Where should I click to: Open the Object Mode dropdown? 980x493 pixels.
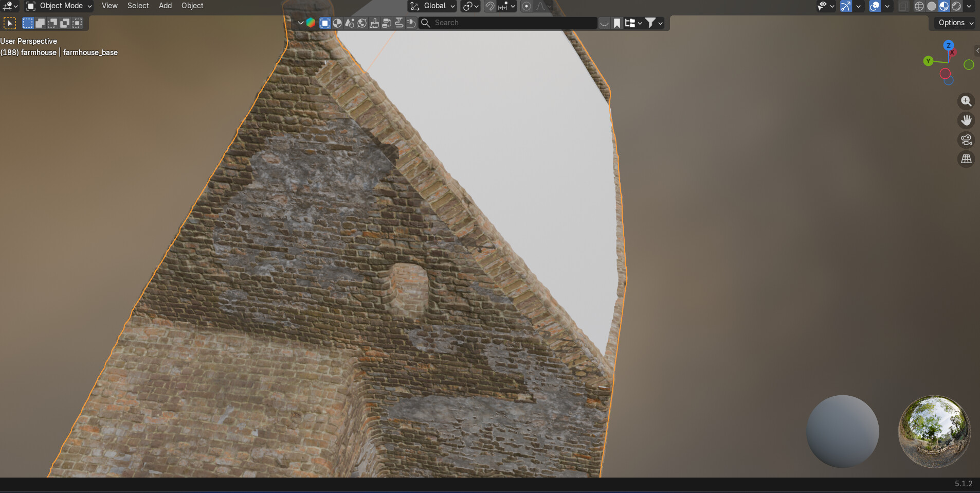tap(59, 6)
